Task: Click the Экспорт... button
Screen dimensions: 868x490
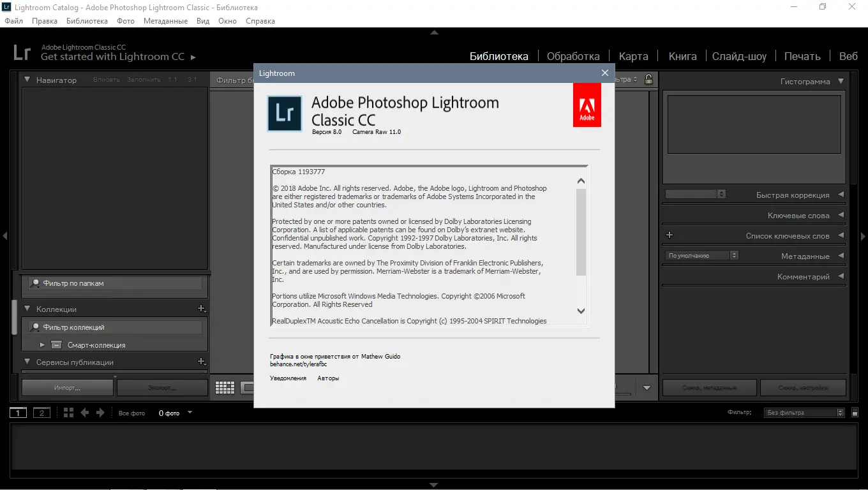Action: coord(162,387)
